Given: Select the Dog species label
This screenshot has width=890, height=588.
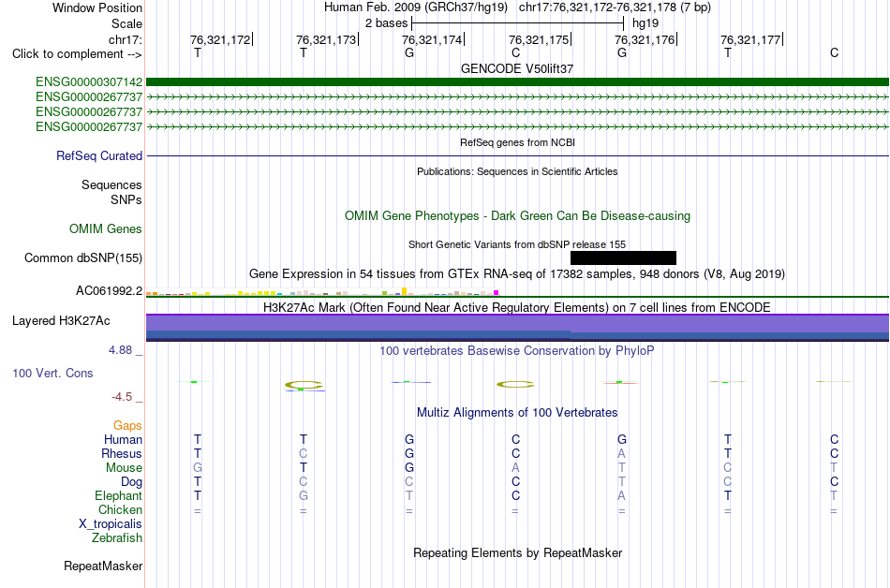Looking at the screenshot, I should tap(131, 482).
